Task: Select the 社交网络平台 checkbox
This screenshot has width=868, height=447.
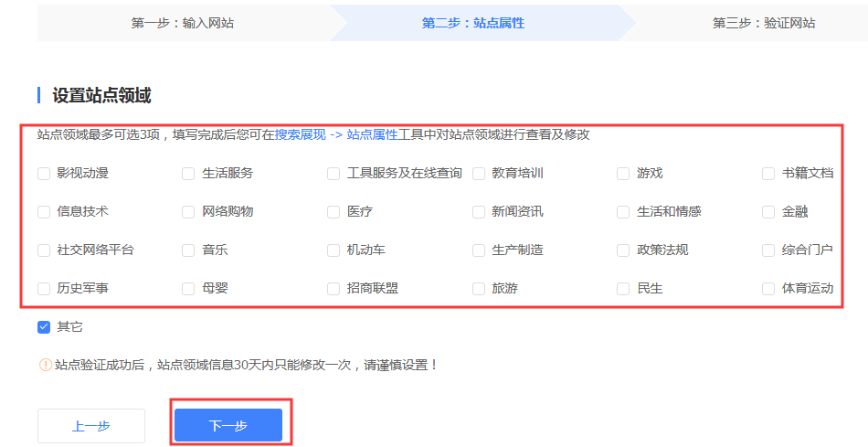Action: [x=44, y=250]
